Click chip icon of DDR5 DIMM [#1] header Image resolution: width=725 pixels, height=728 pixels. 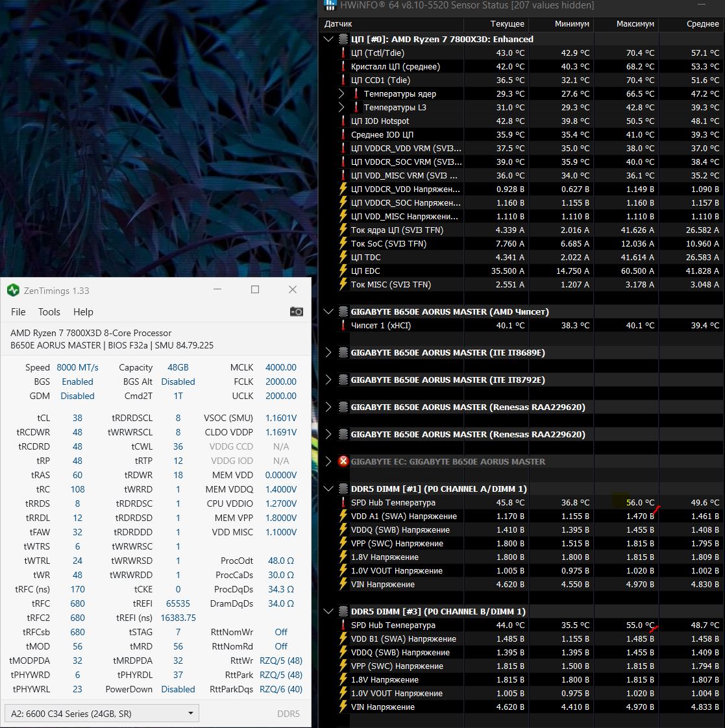[343, 489]
